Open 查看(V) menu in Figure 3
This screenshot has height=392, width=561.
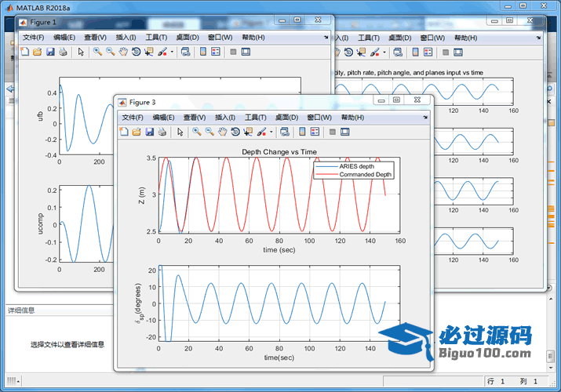195,118
